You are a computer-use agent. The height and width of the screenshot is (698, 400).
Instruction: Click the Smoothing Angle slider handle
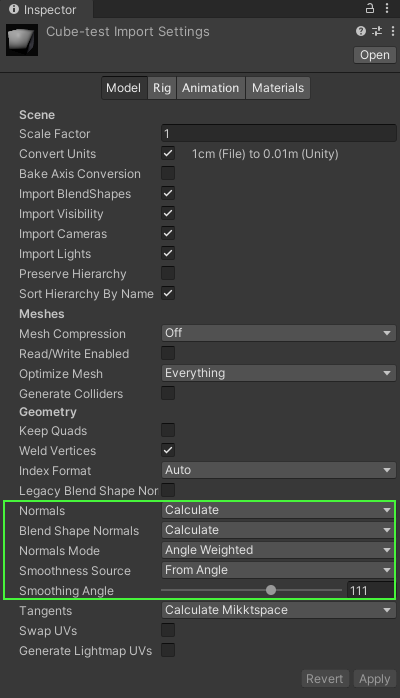click(271, 590)
